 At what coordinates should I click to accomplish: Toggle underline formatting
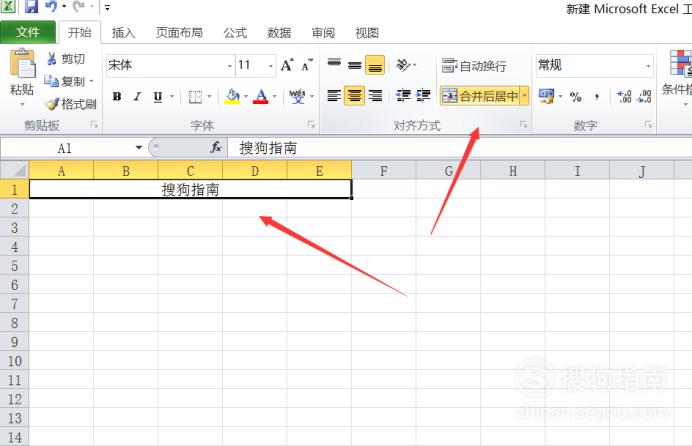pos(158,96)
